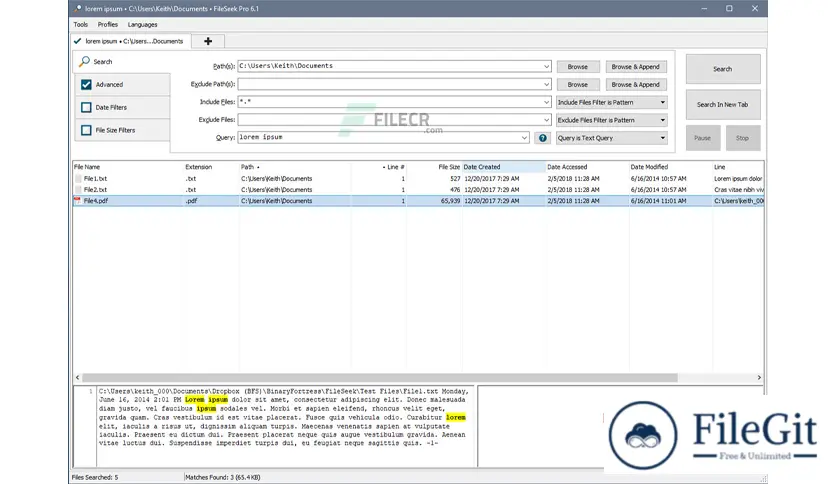Click the results scrollbar left arrow

click(78, 377)
